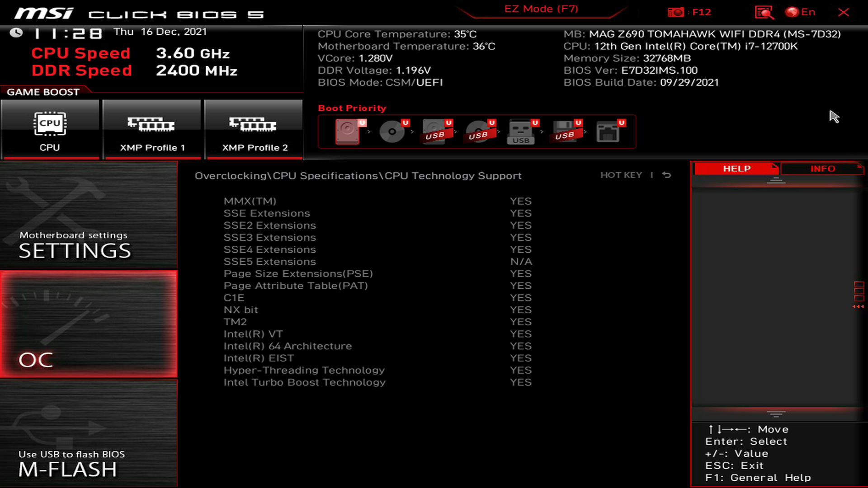Click the C1E row
Viewport: 868px width, 488px height.
(377, 298)
